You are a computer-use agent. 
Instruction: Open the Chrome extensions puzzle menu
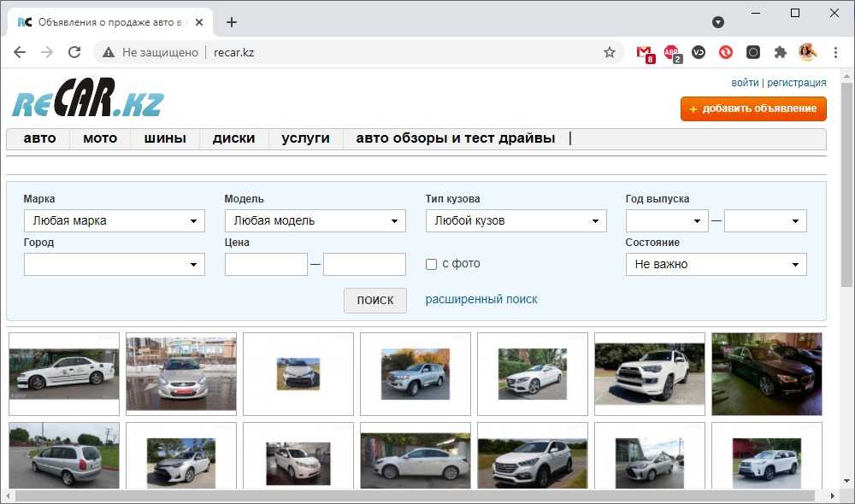(x=780, y=52)
